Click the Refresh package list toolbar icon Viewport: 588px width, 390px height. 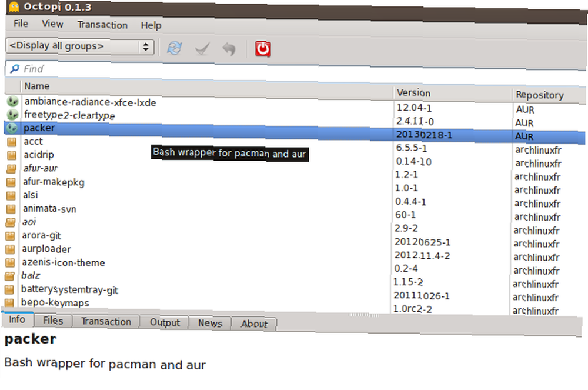pos(175,48)
